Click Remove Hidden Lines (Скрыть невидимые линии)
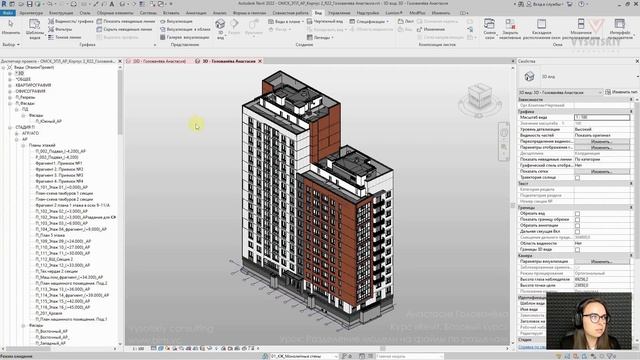 [x=124, y=29]
